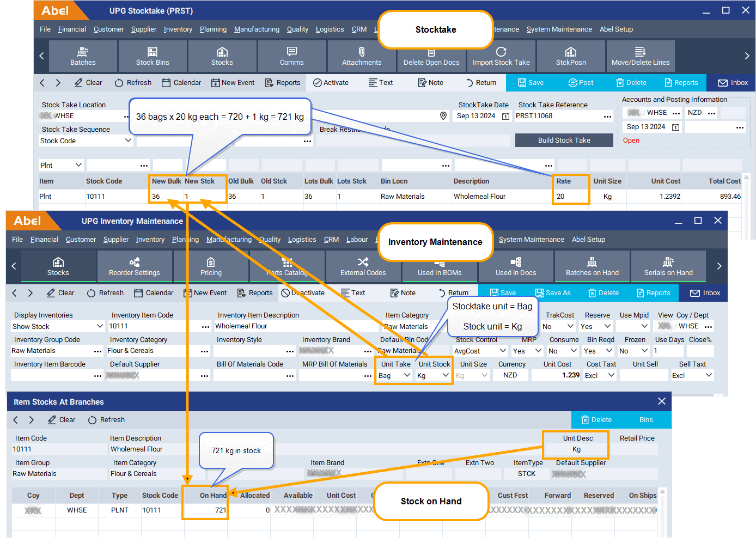
Task: Open the Manufacturing menu in Stocktake window
Action: pos(257,29)
